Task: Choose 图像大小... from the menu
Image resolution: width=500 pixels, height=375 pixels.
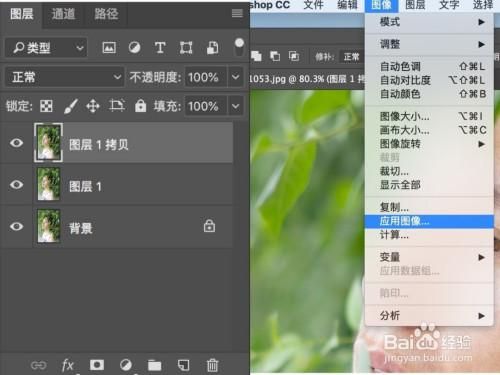Action: 429,116
